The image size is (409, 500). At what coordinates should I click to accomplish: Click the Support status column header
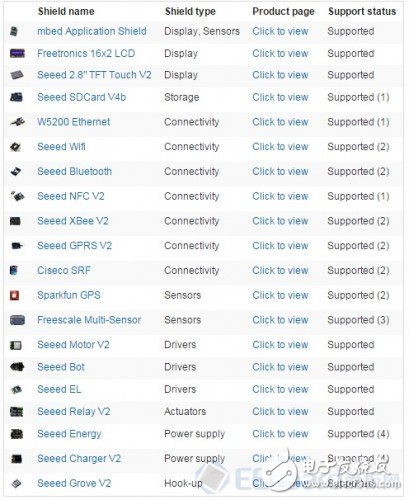point(362,11)
